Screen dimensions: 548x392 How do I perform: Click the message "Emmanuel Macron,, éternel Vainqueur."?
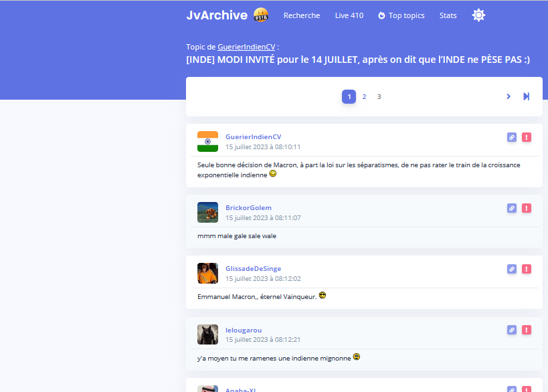coord(257,296)
